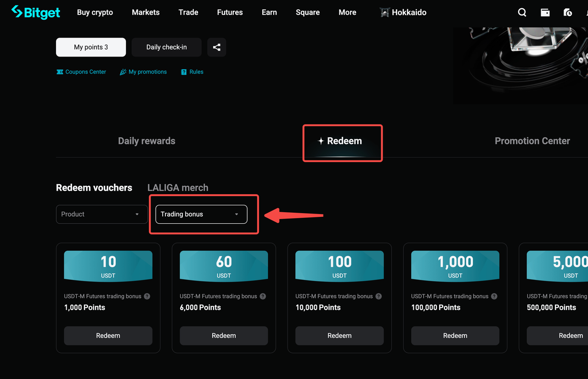Image resolution: width=588 pixels, height=379 pixels.
Task: Open the Product dropdown
Action: coord(102,214)
